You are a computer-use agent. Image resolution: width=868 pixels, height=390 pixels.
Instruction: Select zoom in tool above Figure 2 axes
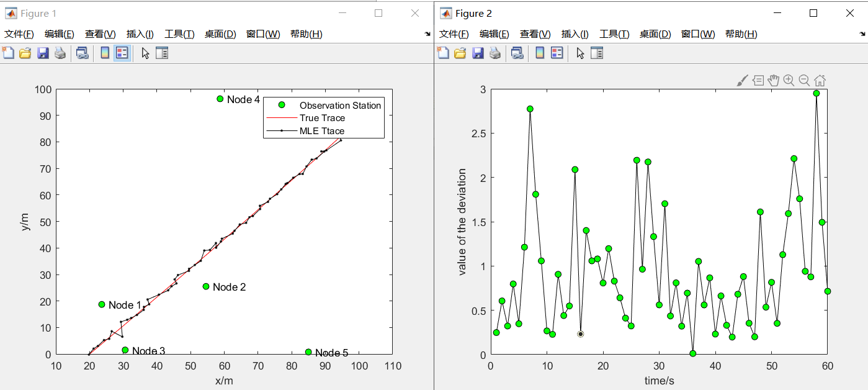(x=789, y=80)
